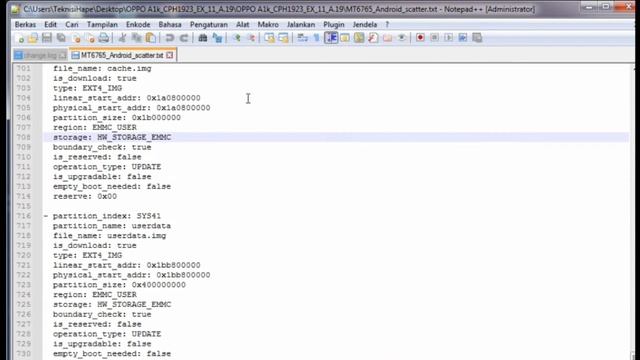
Task: Copy selection using toolbar Copy icon
Action: (136, 38)
